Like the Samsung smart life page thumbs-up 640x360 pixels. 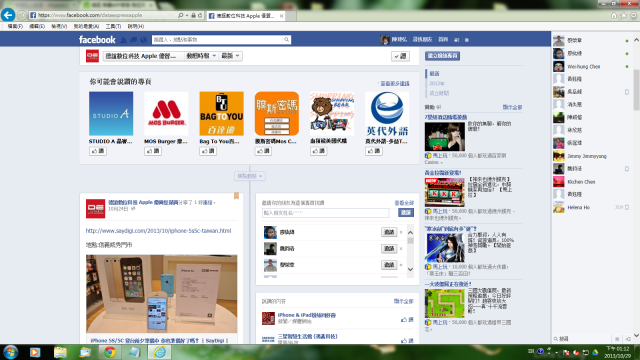pyautogui.click(x=407, y=340)
